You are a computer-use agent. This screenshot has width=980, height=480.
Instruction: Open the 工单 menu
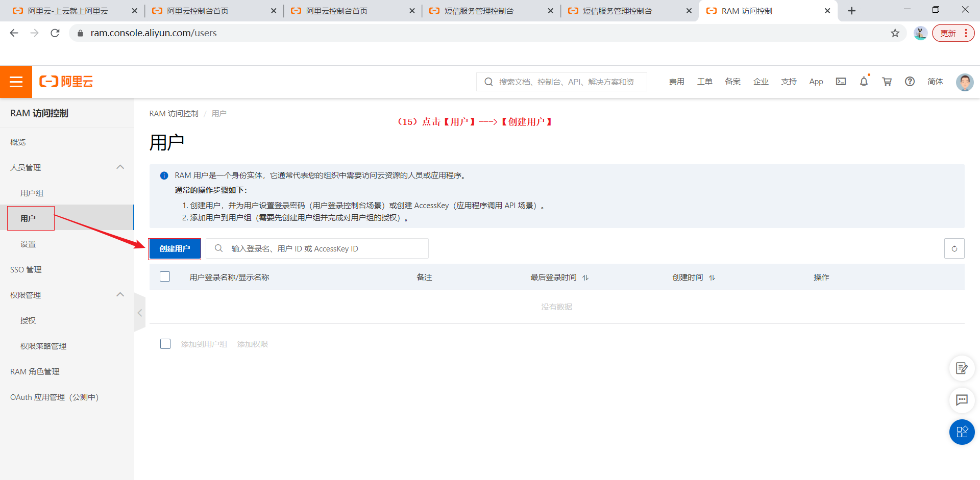(705, 82)
